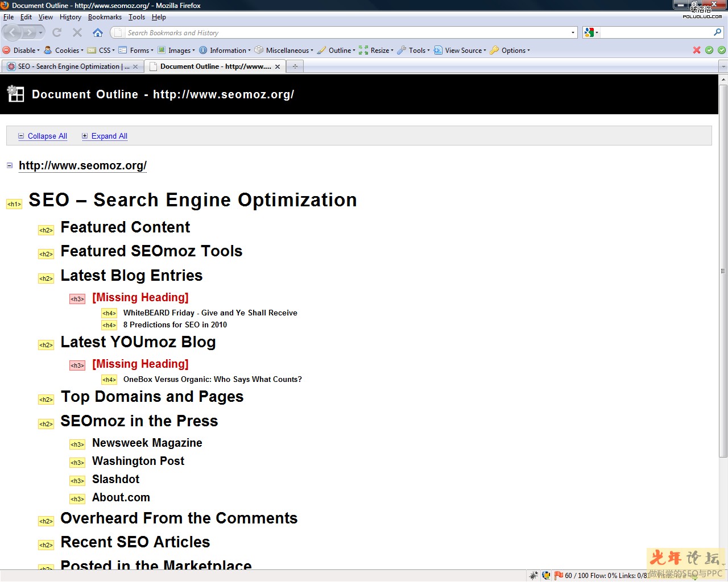Click the Google search engine icon
Image resolution: width=728 pixels, height=582 pixels.
pos(589,33)
